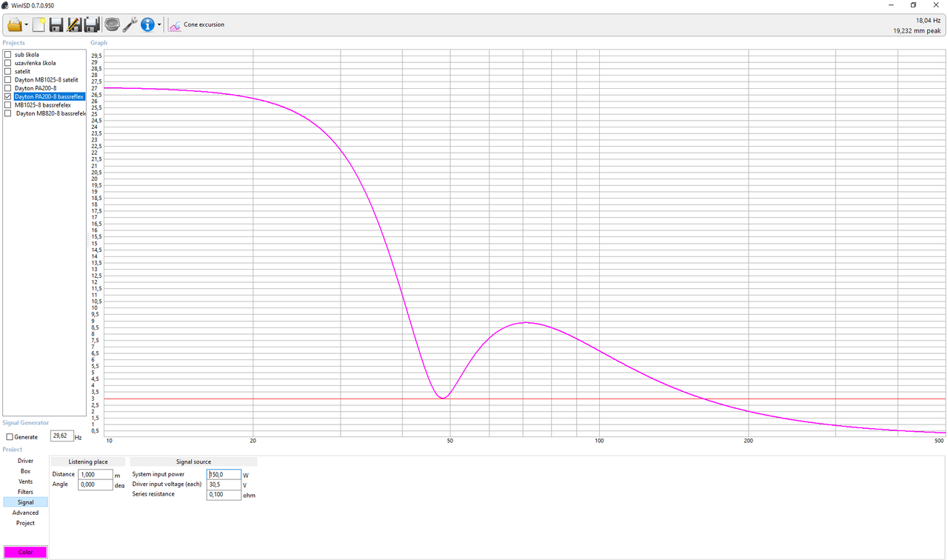Click the System input power field

(x=224, y=474)
